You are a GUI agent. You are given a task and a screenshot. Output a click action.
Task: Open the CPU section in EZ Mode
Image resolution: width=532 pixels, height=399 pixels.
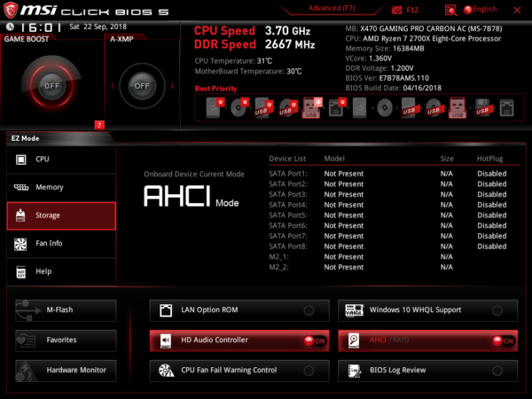click(x=61, y=160)
